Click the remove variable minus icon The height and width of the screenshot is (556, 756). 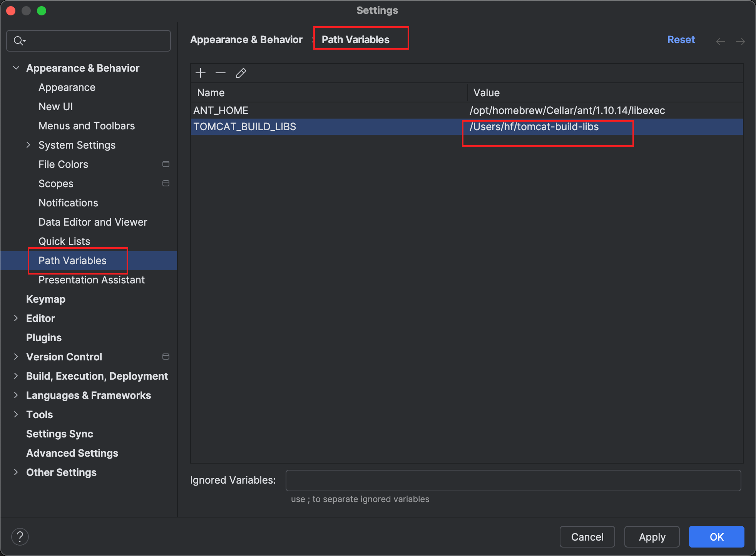[221, 73]
